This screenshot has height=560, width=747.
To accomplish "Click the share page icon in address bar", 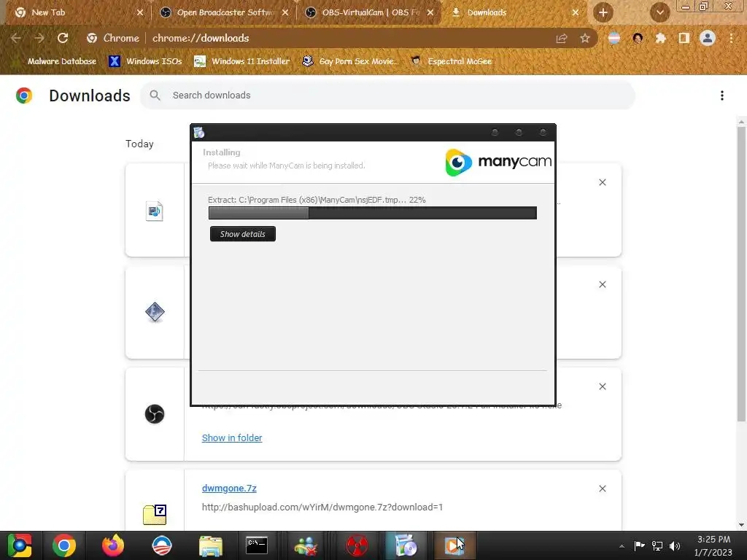I will click(562, 38).
